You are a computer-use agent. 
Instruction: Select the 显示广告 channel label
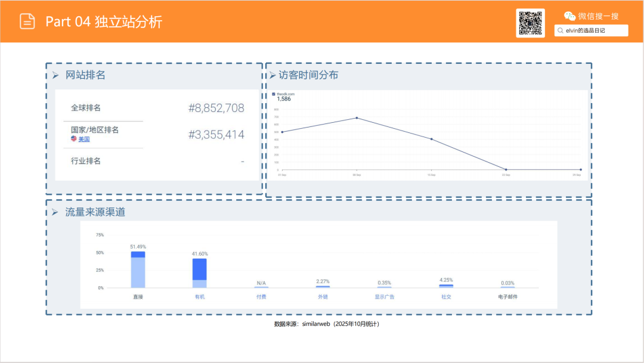(385, 296)
